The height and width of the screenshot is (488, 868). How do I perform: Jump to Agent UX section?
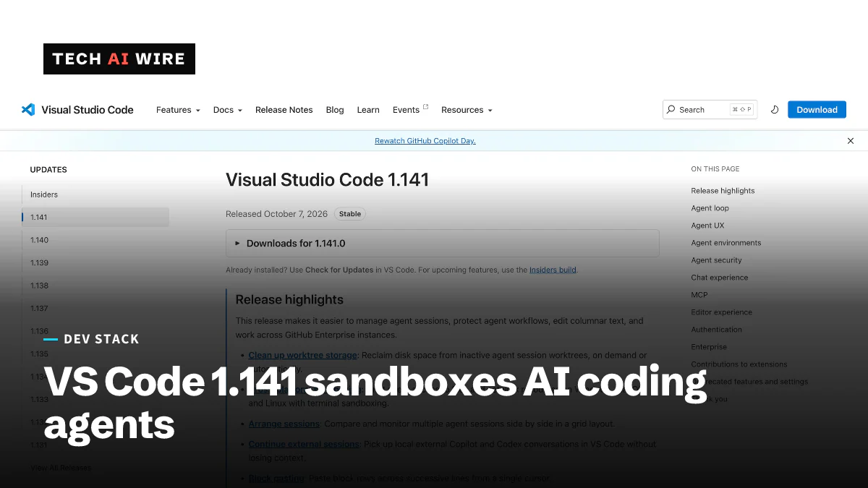707,226
